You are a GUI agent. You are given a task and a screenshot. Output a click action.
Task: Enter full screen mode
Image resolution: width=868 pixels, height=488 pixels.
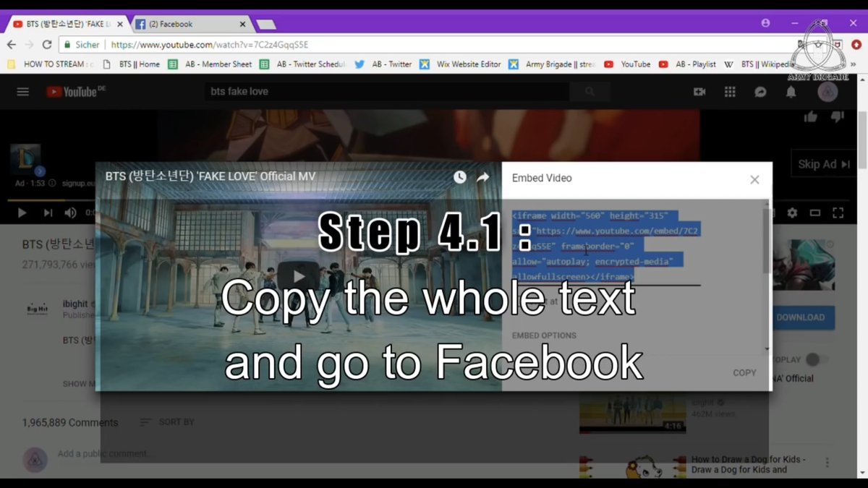pyautogui.click(x=838, y=213)
